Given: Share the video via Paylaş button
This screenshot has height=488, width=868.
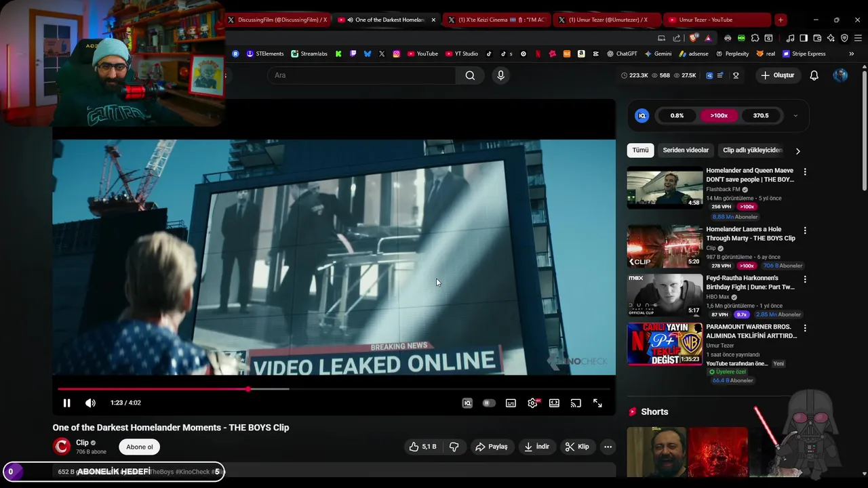Looking at the screenshot, I should pyautogui.click(x=492, y=447).
